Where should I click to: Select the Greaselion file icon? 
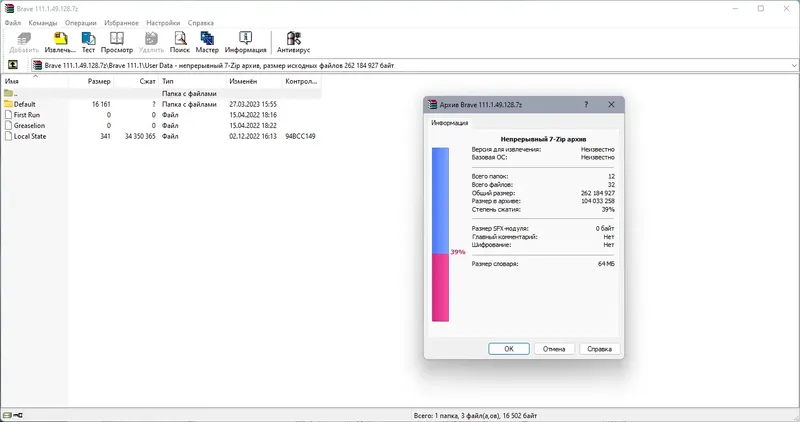(x=8, y=126)
